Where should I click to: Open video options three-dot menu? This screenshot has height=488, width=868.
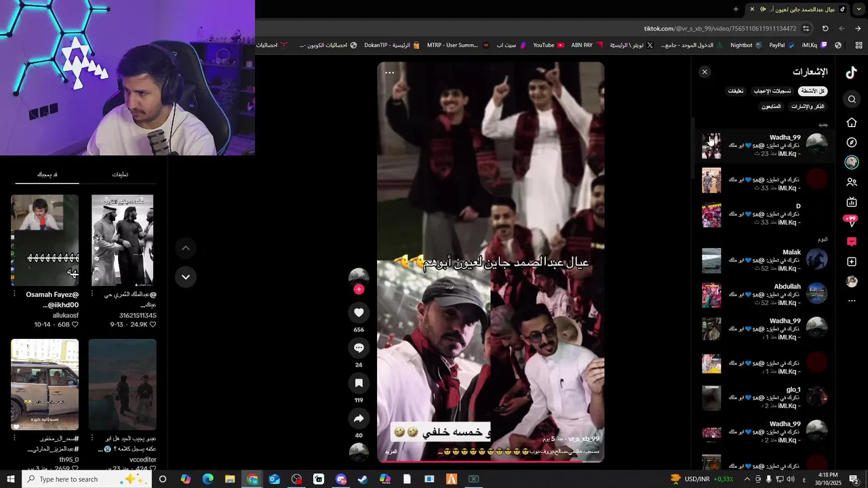pos(389,73)
